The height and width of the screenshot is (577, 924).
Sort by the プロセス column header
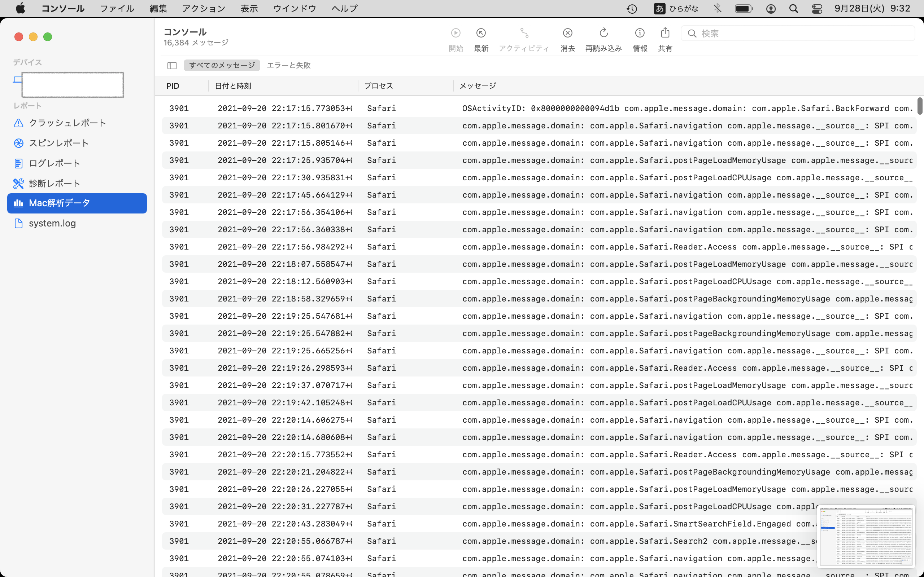[378, 86]
